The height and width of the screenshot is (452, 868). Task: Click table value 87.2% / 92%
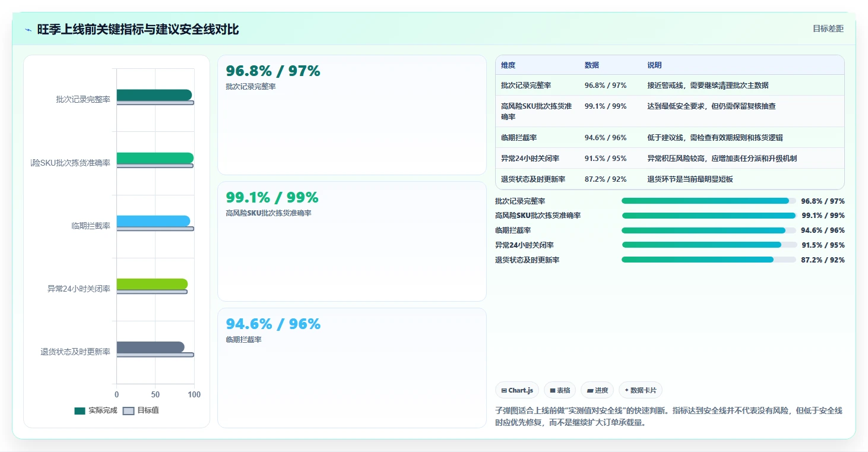606,179
